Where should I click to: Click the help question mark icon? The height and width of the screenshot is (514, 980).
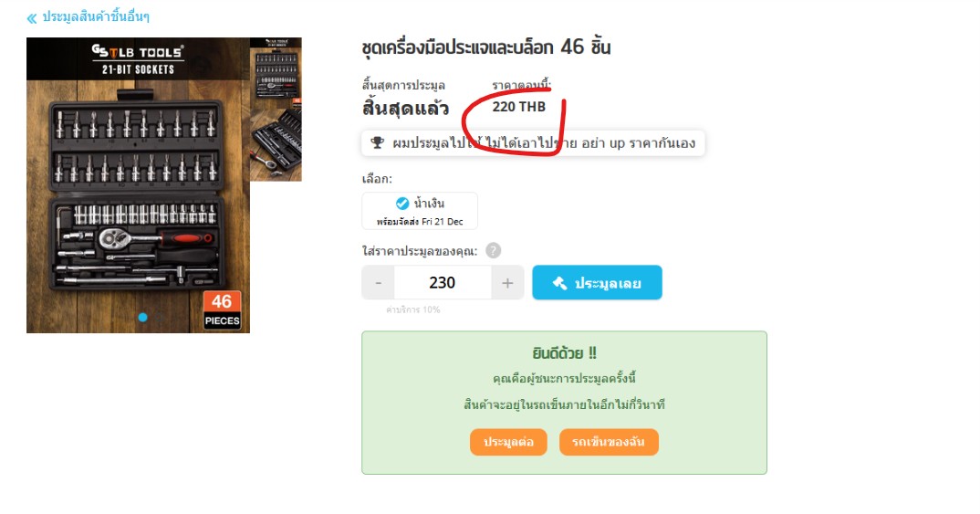[x=493, y=250]
